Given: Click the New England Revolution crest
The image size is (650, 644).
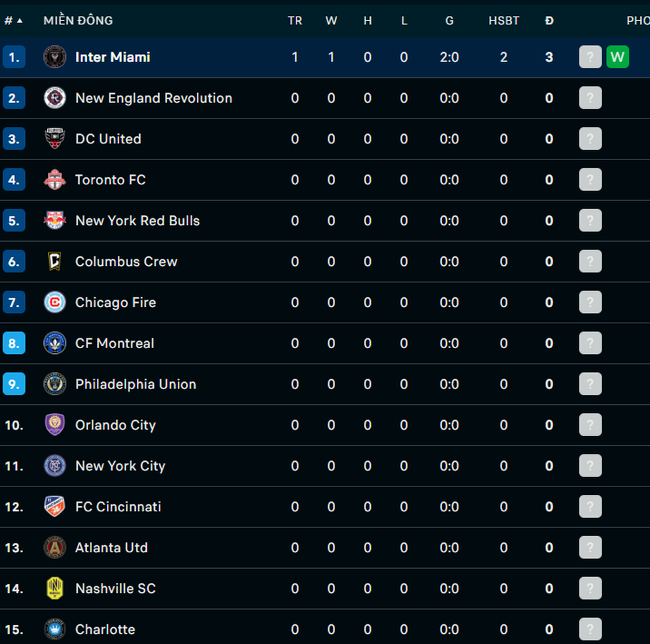Looking at the screenshot, I should [x=55, y=98].
